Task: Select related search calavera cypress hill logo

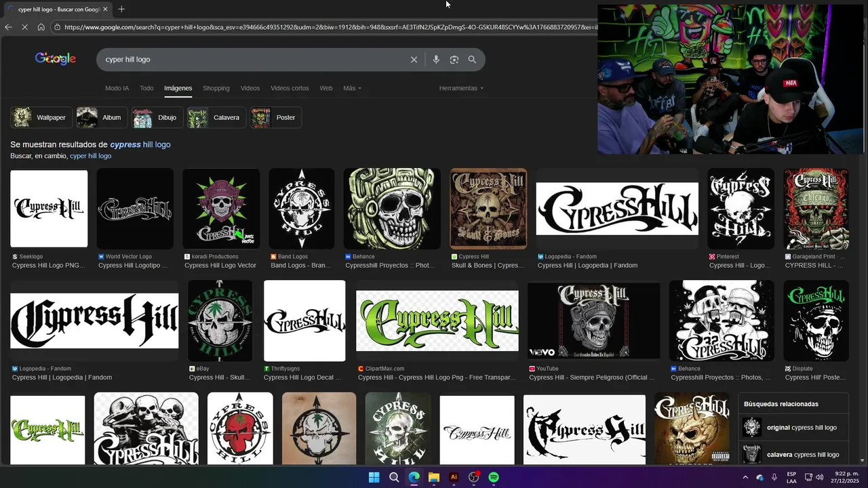Action: click(x=793, y=454)
